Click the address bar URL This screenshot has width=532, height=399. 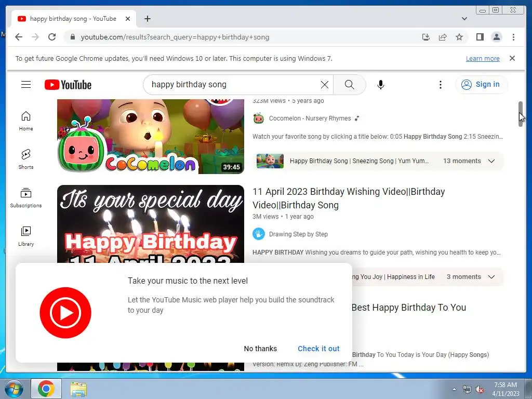pos(175,37)
